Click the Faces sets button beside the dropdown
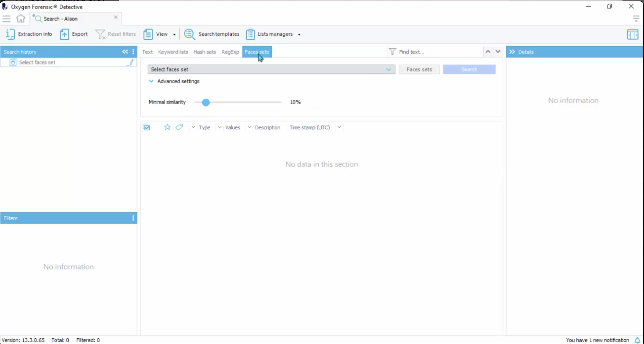Screen dimensions: 644x344 419,69
